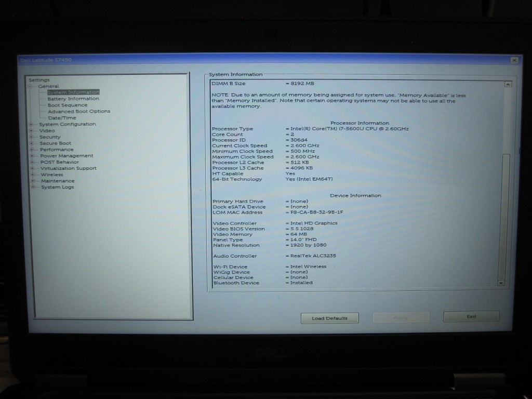532x399 pixels.
Task: Click the Video Memory value 64 MB
Action: point(299,234)
